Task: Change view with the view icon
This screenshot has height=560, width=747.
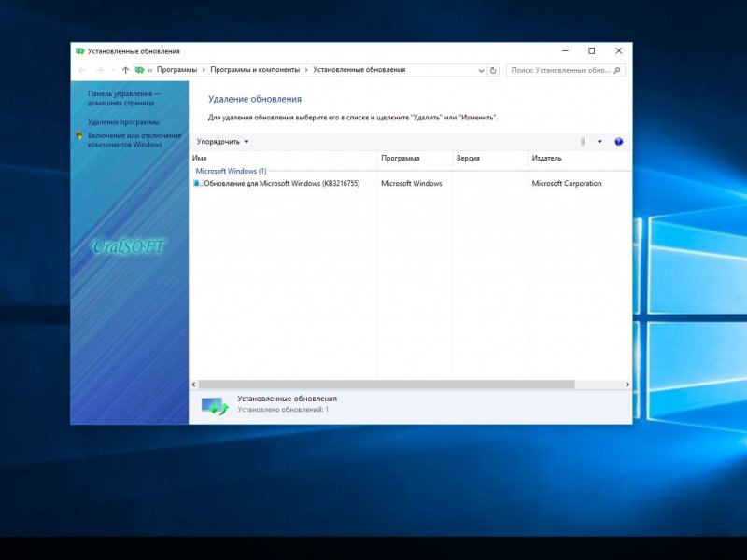Action: pos(582,142)
